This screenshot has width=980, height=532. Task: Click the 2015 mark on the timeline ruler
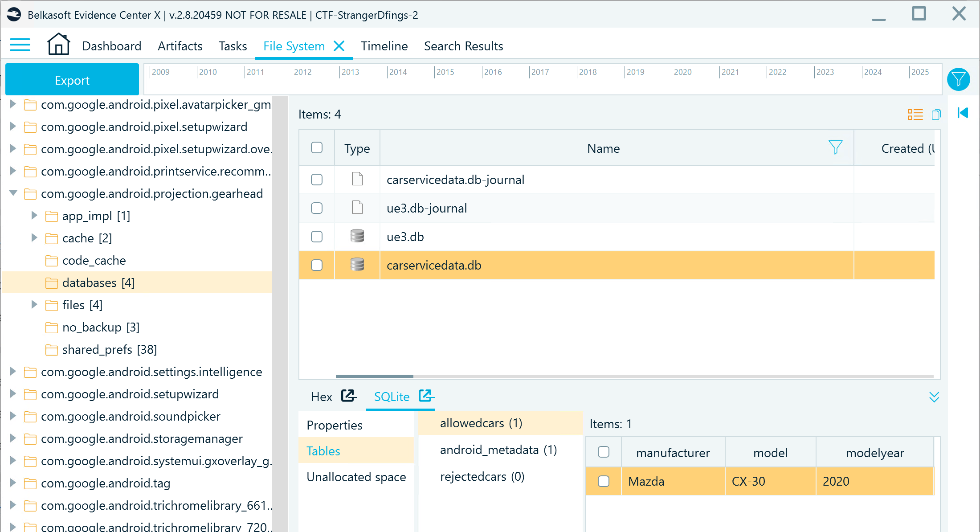tap(445, 72)
